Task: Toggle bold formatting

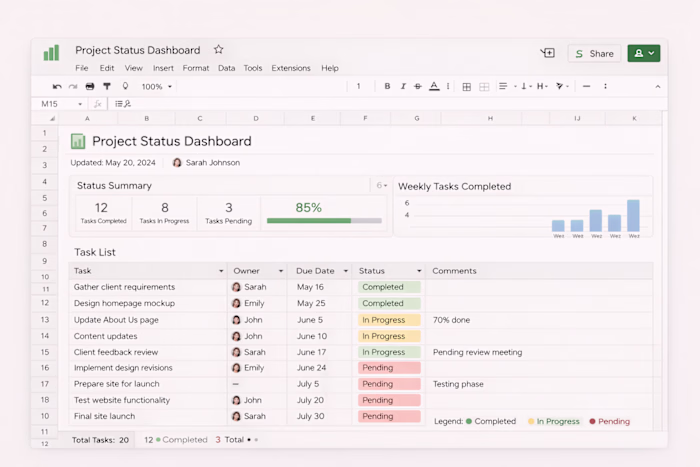Action: (387, 86)
